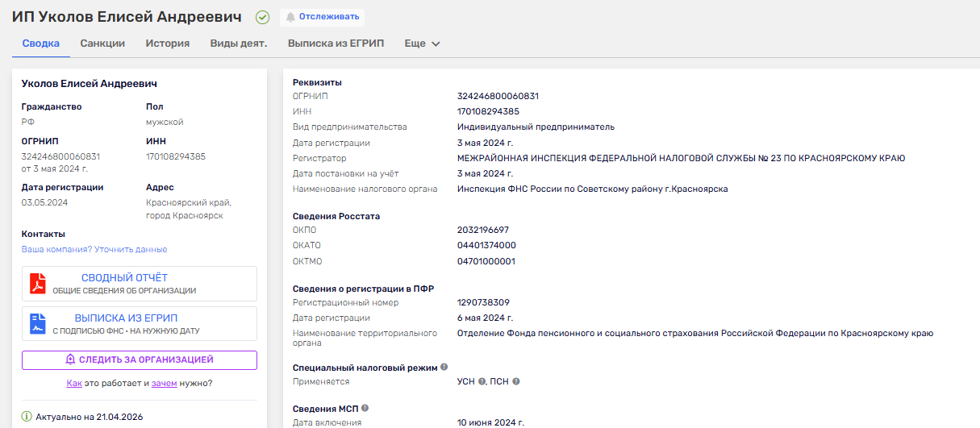Click the blue document icon of Выписка из ЕГРИП
Viewport: 980px width, 428px height.
38,323
